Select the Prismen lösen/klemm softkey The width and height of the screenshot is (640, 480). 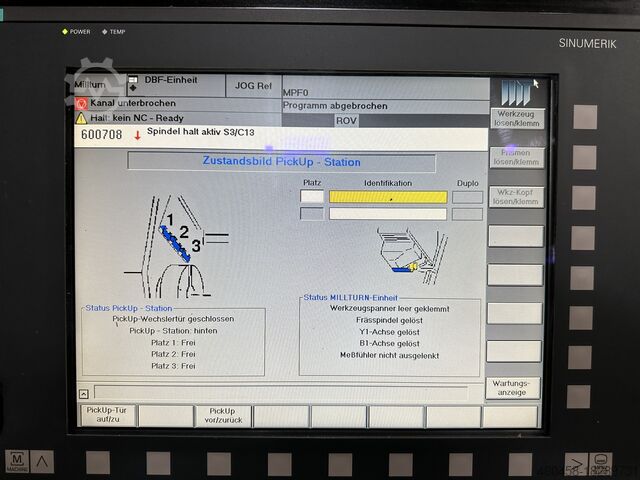(x=517, y=158)
